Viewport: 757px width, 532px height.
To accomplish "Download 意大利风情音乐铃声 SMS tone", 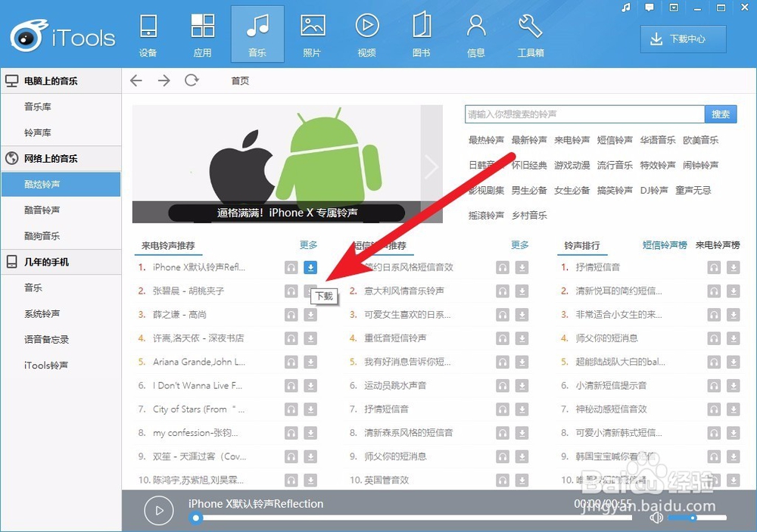I will (522, 291).
